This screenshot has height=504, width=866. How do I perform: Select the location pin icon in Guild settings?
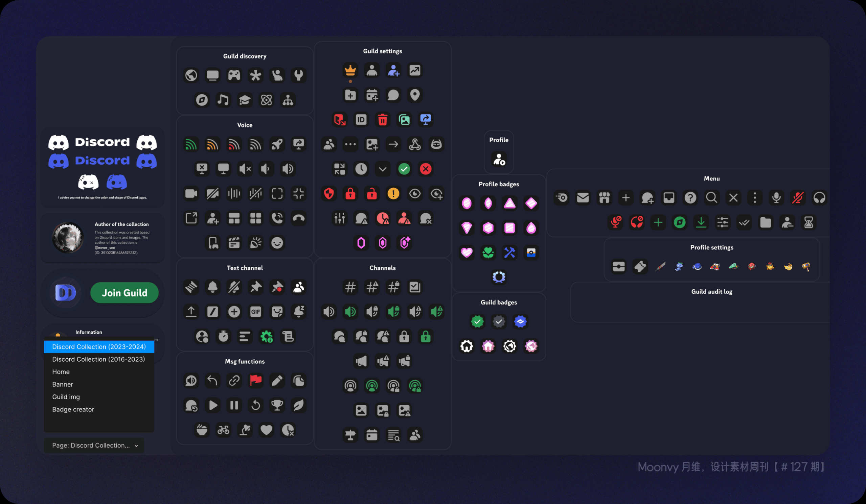[415, 95]
